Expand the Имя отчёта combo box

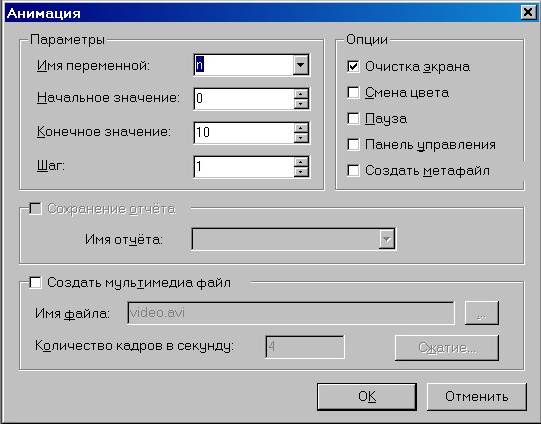[x=386, y=239]
